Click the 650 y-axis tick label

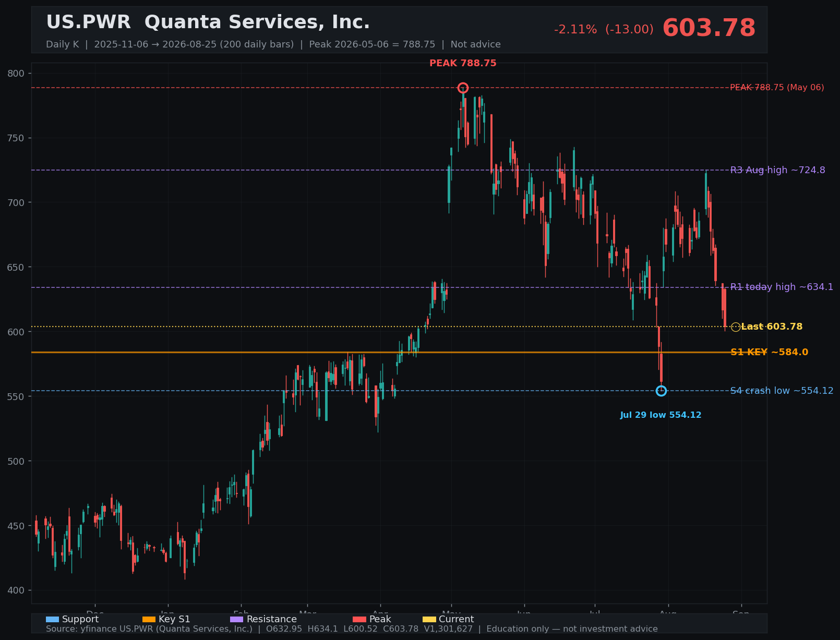tap(16, 267)
